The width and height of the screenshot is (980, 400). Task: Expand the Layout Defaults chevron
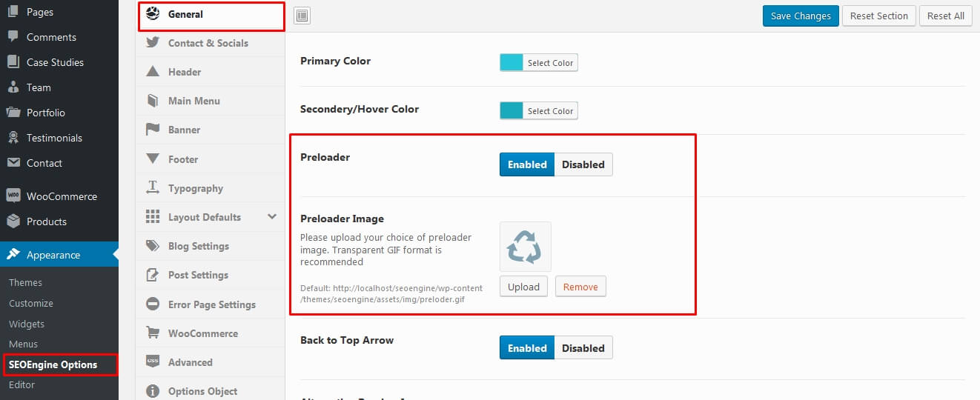[x=272, y=217]
